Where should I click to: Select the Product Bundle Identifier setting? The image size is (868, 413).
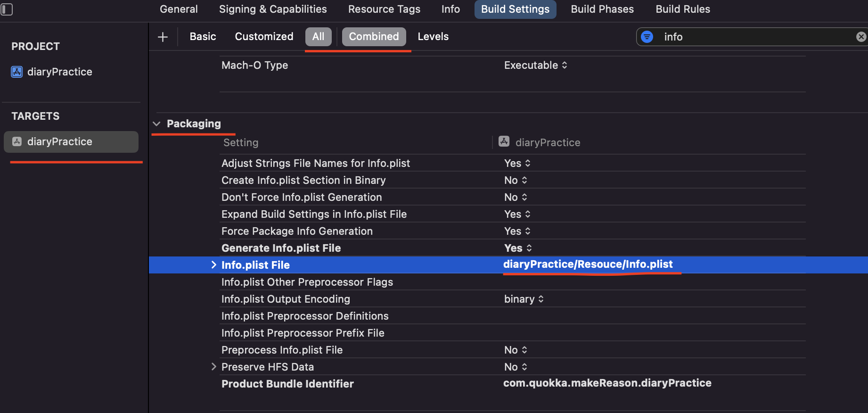tap(287, 384)
